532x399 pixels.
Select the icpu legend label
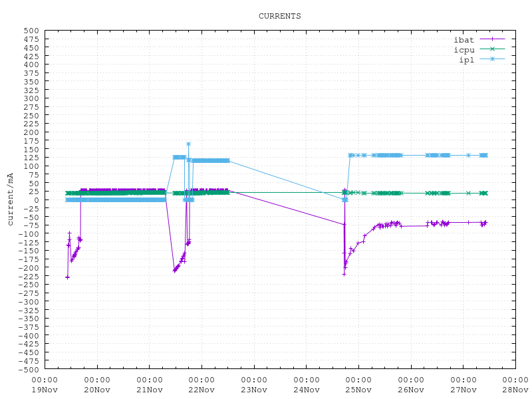pyautogui.click(x=464, y=50)
